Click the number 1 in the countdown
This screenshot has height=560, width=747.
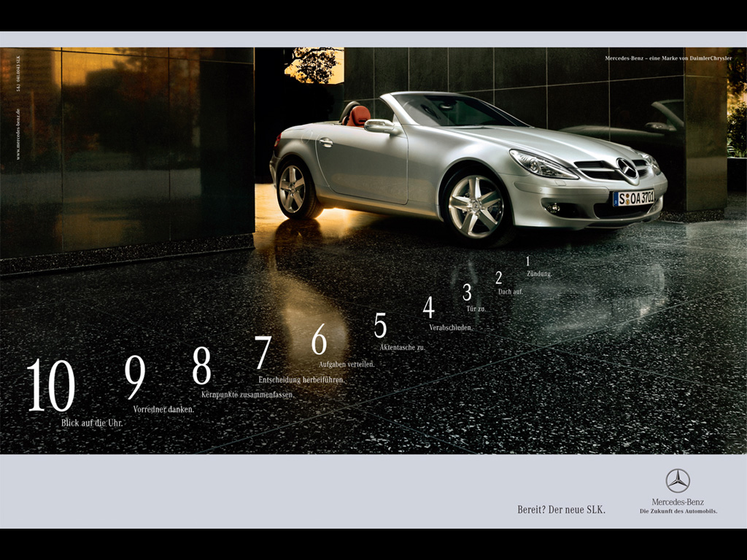click(x=528, y=261)
